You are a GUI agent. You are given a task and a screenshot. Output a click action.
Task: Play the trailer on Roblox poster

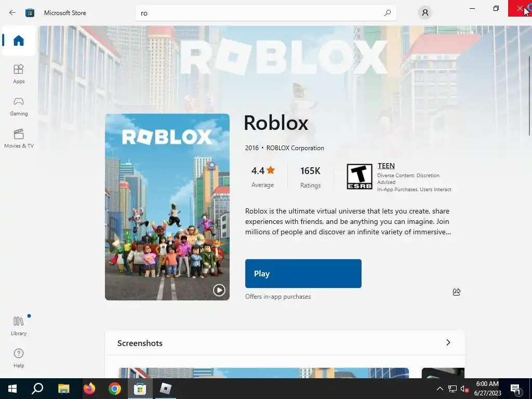[219, 290]
